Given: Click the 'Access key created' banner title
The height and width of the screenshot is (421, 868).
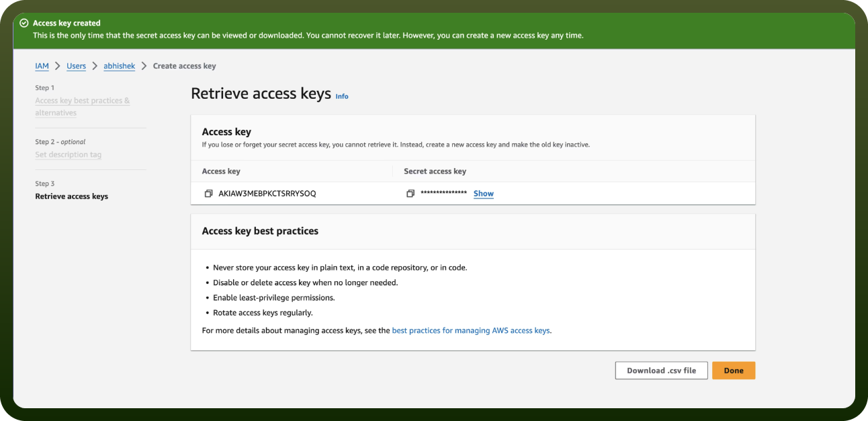Looking at the screenshot, I should pyautogui.click(x=67, y=23).
